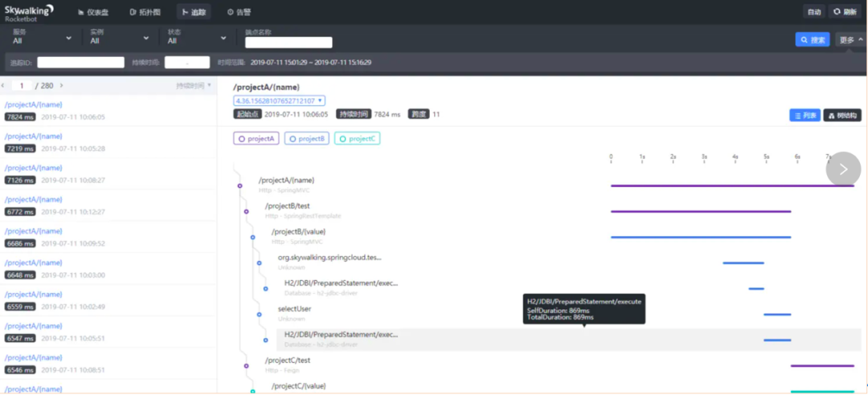Open the 持续时间 sort order dropdown
868x395 pixels.
pyautogui.click(x=194, y=86)
